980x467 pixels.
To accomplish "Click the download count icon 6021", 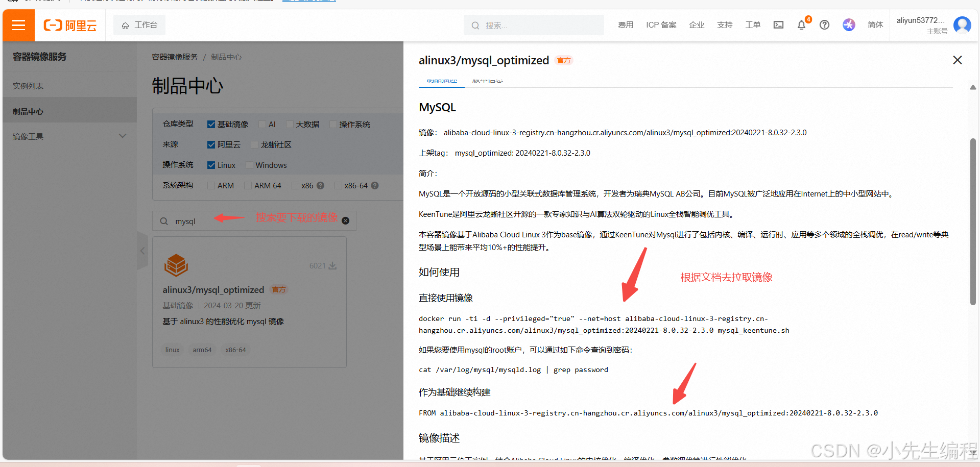I will (x=332, y=266).
